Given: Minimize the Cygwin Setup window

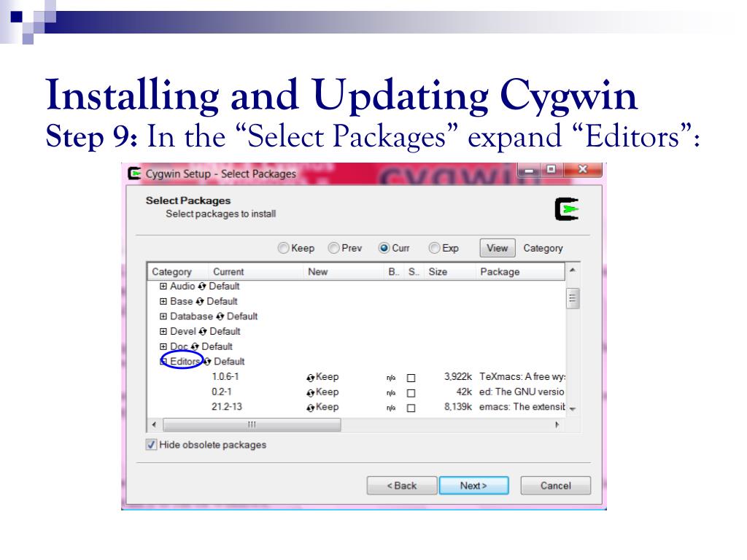Looking at the screenshot, I should pos(530,170).
